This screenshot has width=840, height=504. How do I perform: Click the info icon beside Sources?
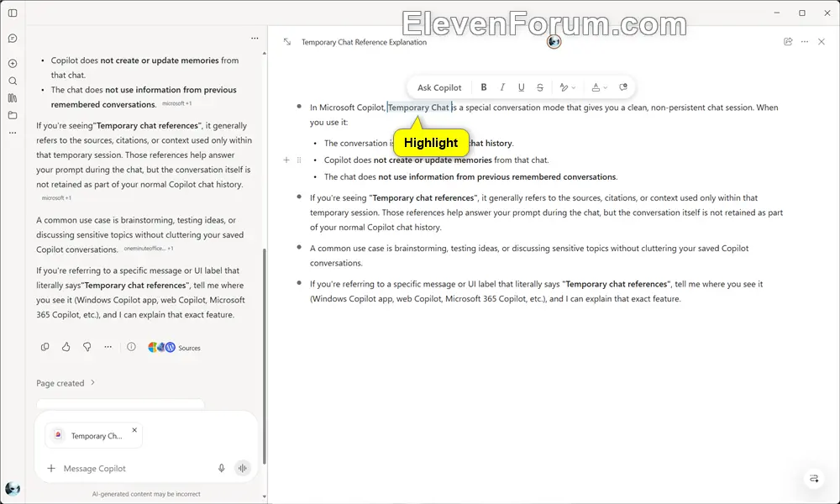(x=131, y=347)
